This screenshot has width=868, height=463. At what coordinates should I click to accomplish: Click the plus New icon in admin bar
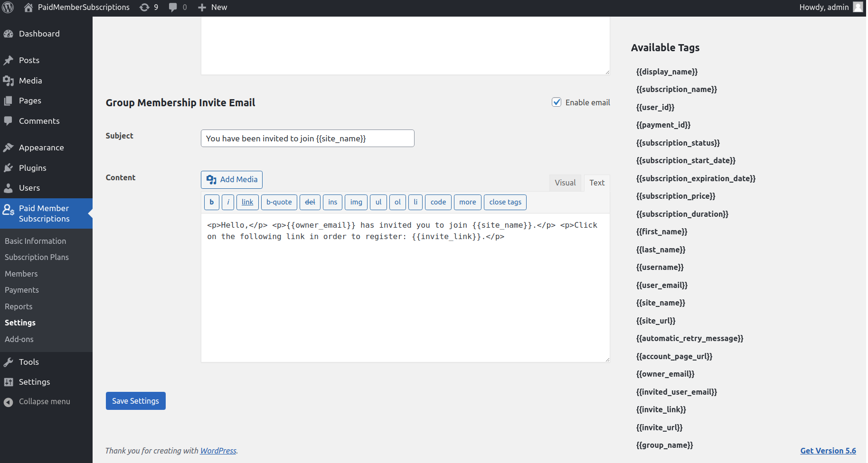coord(202,7)
